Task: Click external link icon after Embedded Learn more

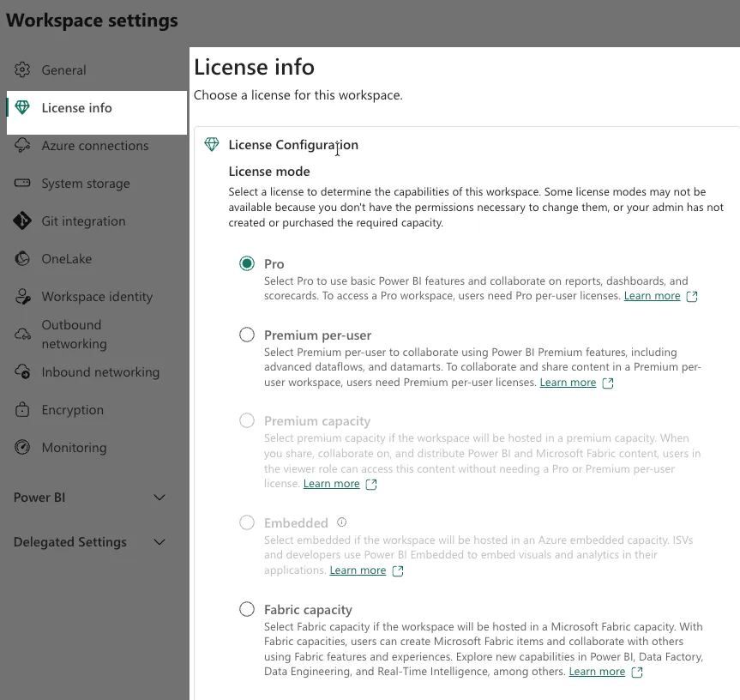Action: 398,570
